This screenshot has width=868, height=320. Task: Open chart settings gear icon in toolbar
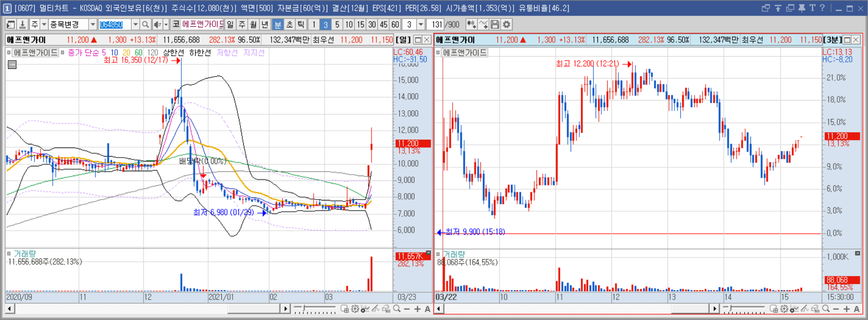(507, 24)
